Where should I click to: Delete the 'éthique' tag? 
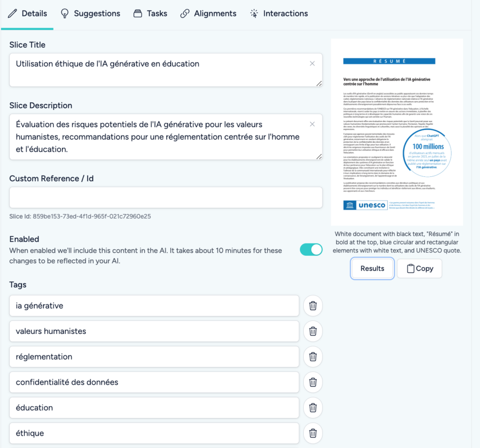(x=313, y=433)
